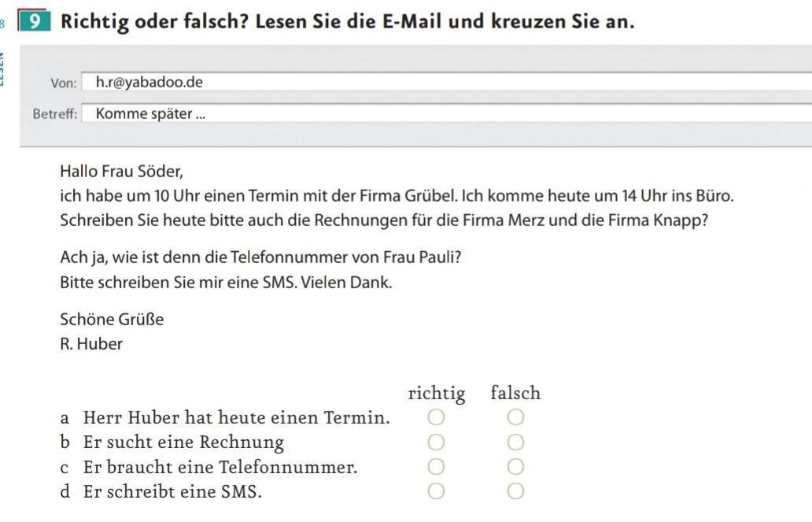Tick richtig for 'Er schreibt eine SMS'

[436, 491]
